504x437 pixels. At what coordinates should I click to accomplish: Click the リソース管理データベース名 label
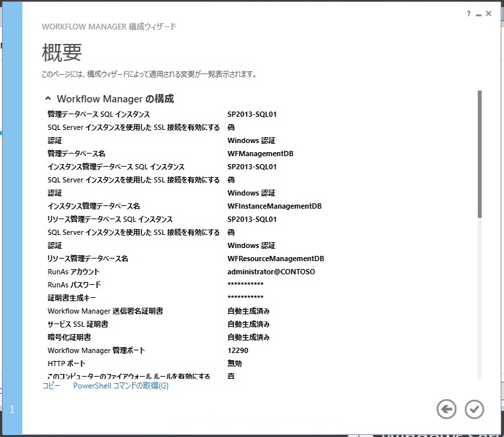pyautogui.click(x=88, y=259)
